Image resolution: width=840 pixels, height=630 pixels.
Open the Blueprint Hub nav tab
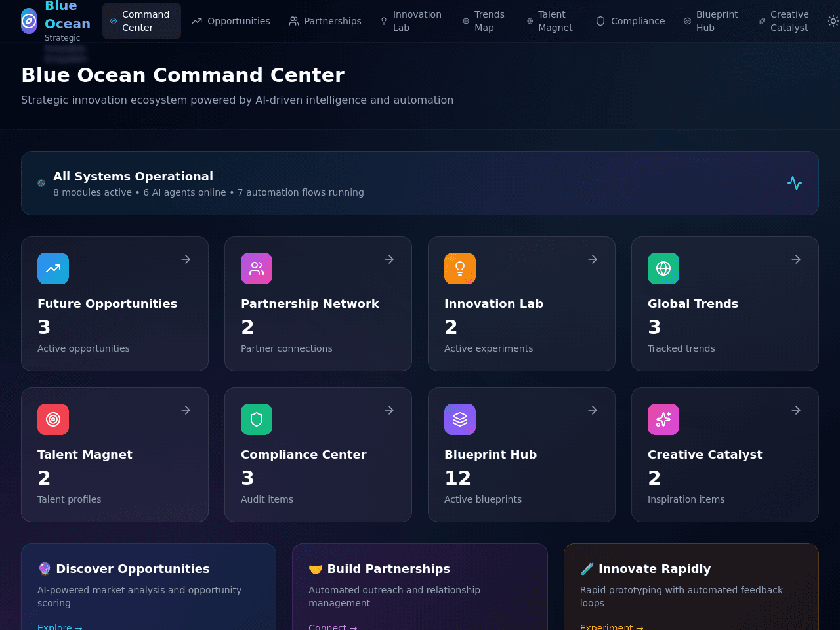(x=711, y=21)
